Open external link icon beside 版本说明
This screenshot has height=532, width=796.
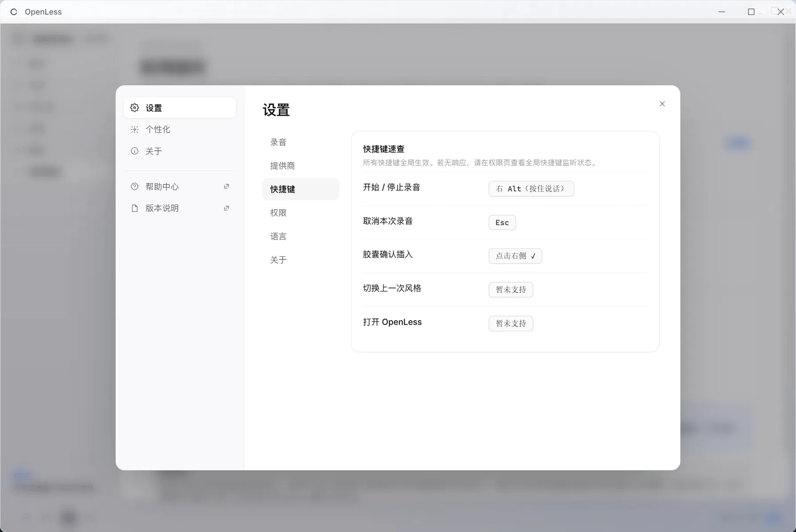[x=226, y=208]
